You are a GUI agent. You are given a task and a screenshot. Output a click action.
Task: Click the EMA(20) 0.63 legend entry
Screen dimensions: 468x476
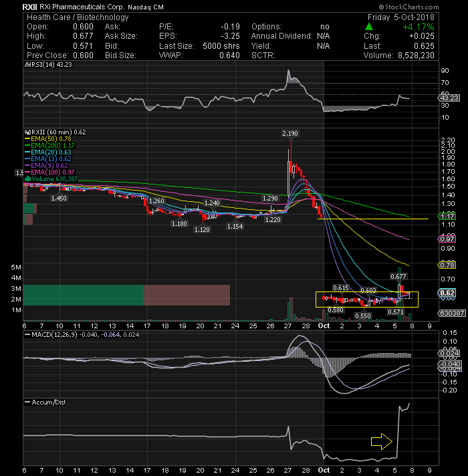tap(48, 152)
